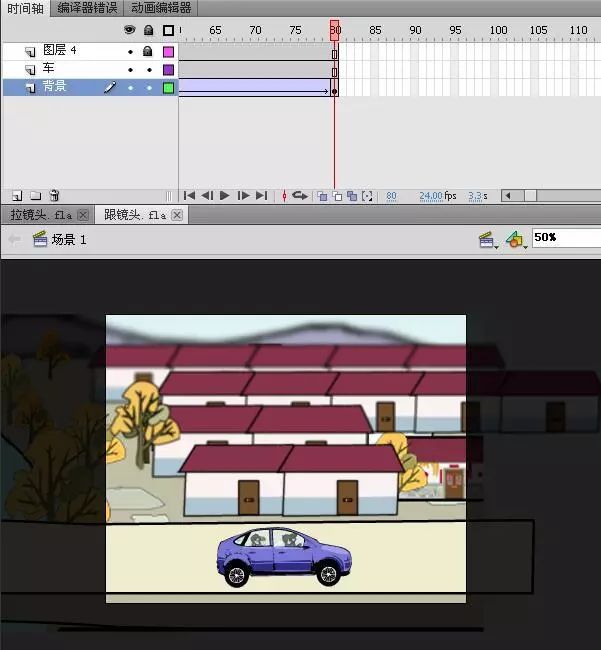Image resolution: width=601 pixels, height=650 pixels.
Task: Open the 编译器错误 tab
Action: pos(87,8)
